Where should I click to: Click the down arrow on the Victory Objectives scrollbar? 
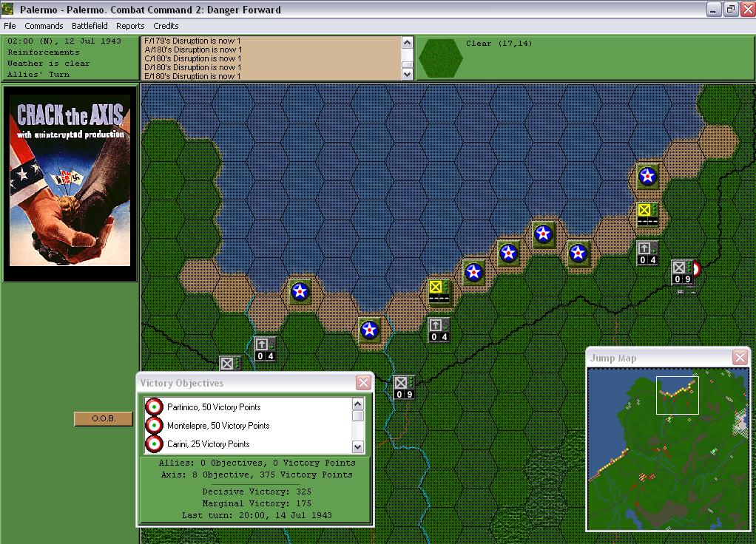click(x=357, y=447)
